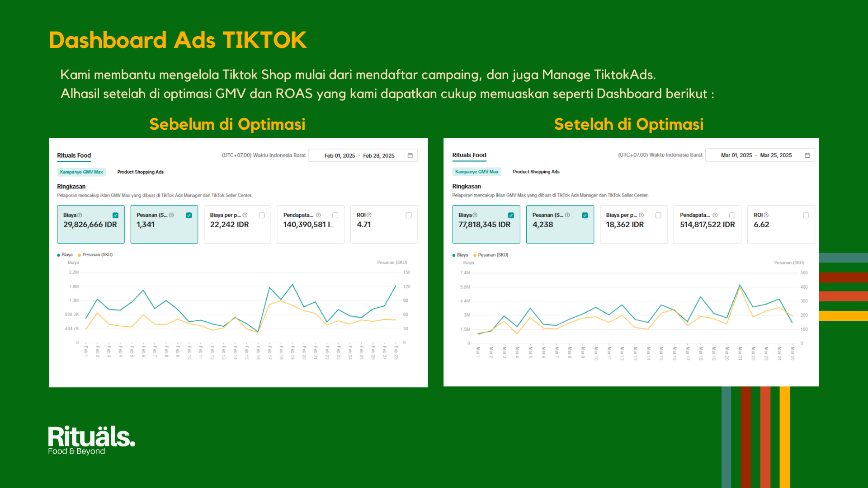Screen dimensions: 868x488
Task: Click help icon beside left ROI metric
Action: [x=369, y=215]
